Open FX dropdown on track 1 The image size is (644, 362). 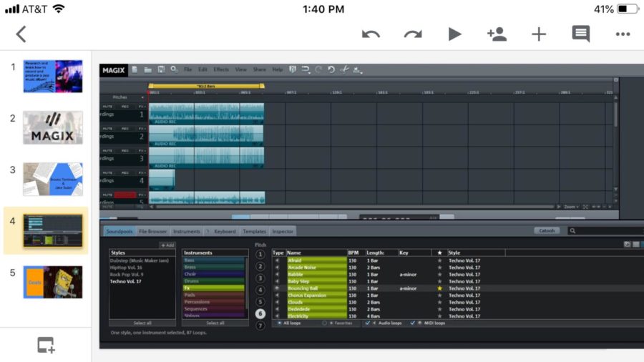142,107
